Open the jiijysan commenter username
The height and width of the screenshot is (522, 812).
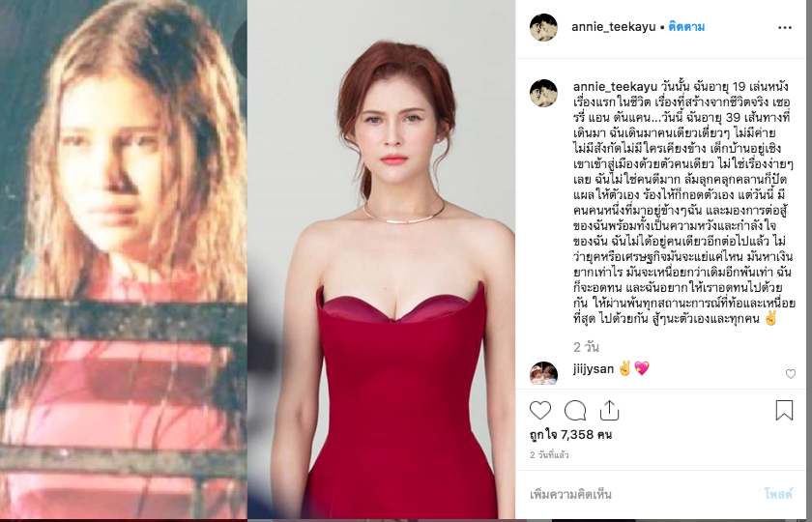click(594, 369)
